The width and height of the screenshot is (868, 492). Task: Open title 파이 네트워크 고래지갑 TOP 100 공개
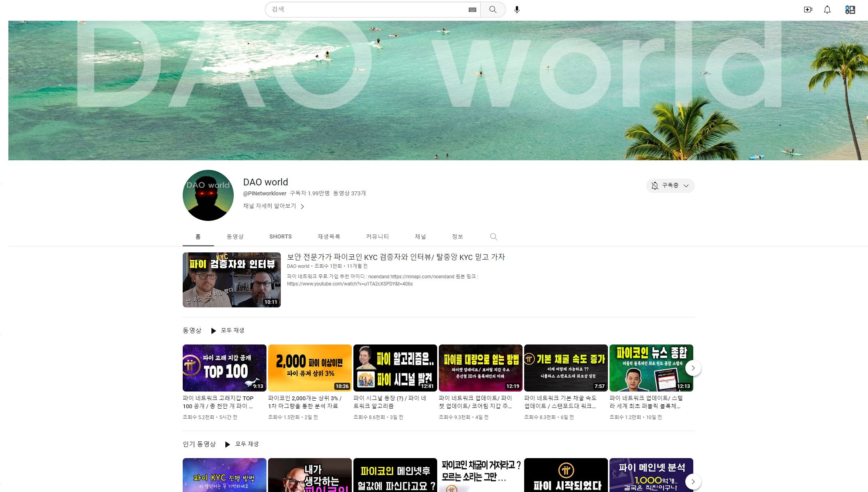[x=218, y=402]
